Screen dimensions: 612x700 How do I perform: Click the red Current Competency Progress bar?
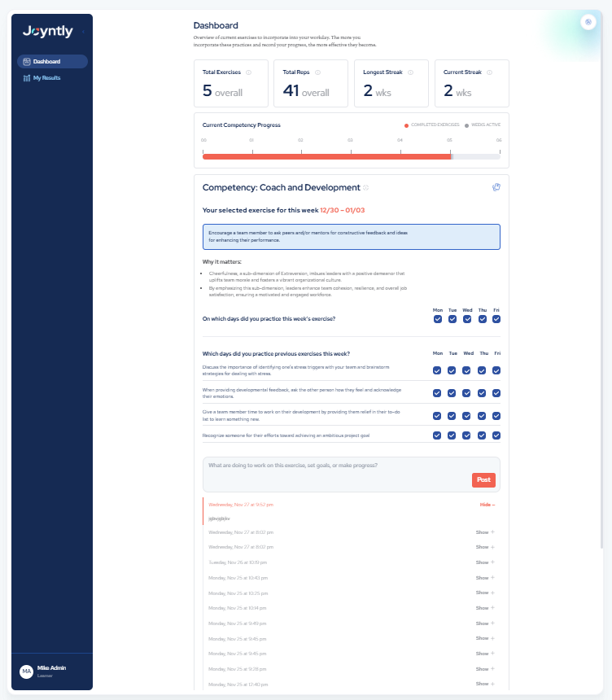click(x=326, y=156)
